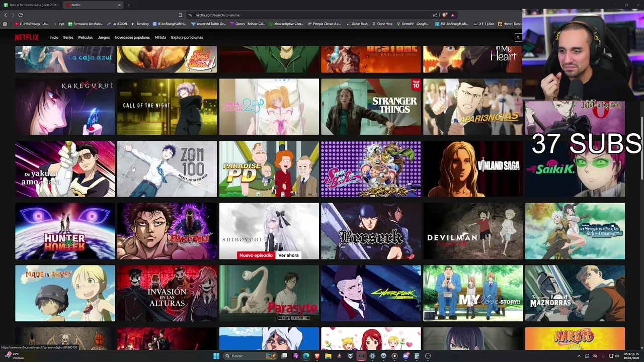Select the My Love Story!! thumbnail

473,294
